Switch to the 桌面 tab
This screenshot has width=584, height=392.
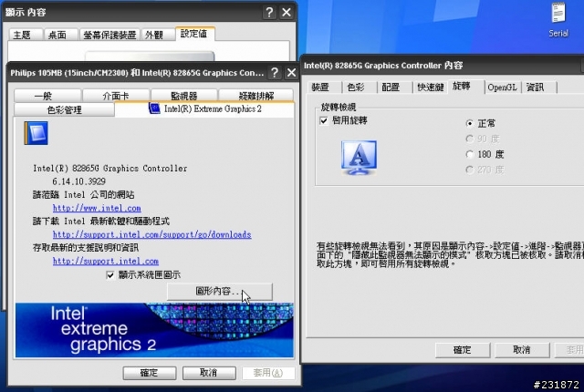60,35
